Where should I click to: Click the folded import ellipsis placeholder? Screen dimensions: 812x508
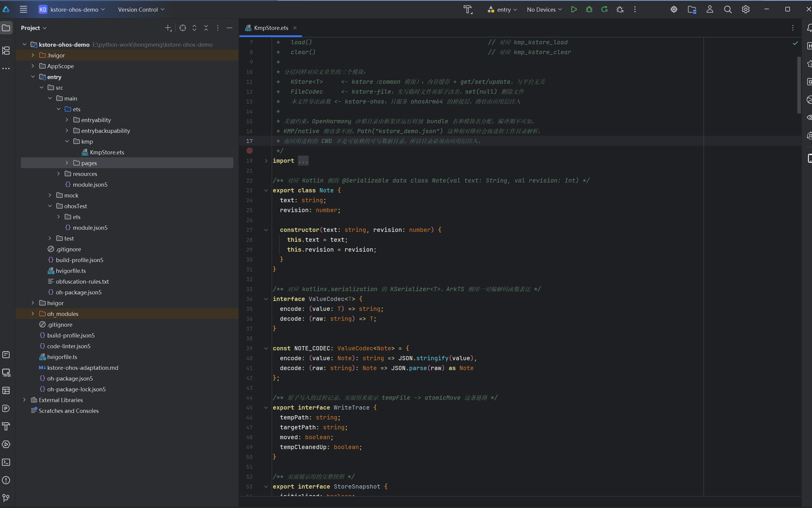coord(303,161)
